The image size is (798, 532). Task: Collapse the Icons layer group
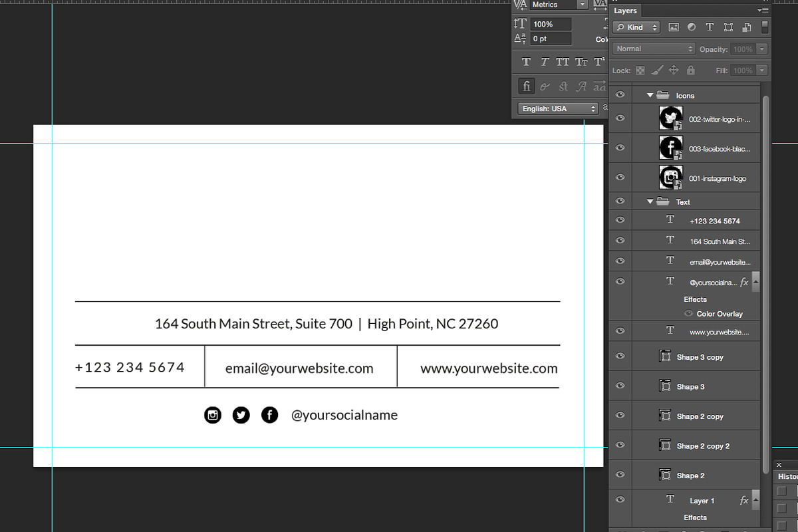coord(650,95)
